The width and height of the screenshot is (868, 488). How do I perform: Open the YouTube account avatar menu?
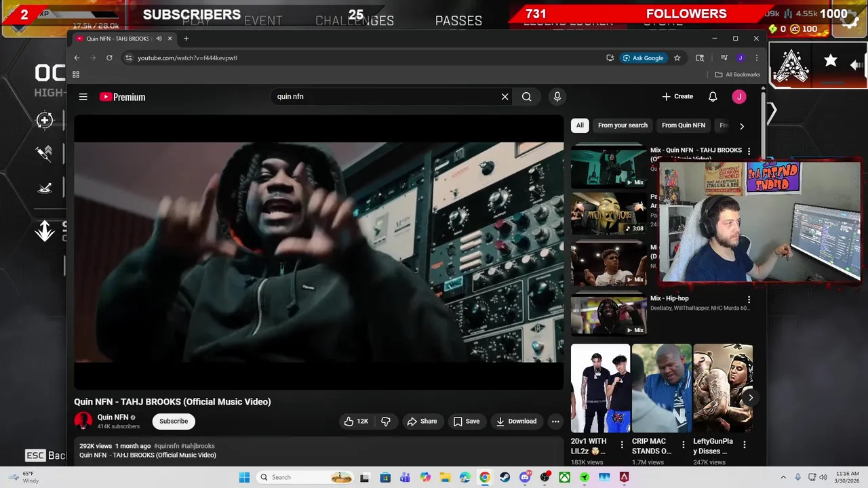[739, 97]
